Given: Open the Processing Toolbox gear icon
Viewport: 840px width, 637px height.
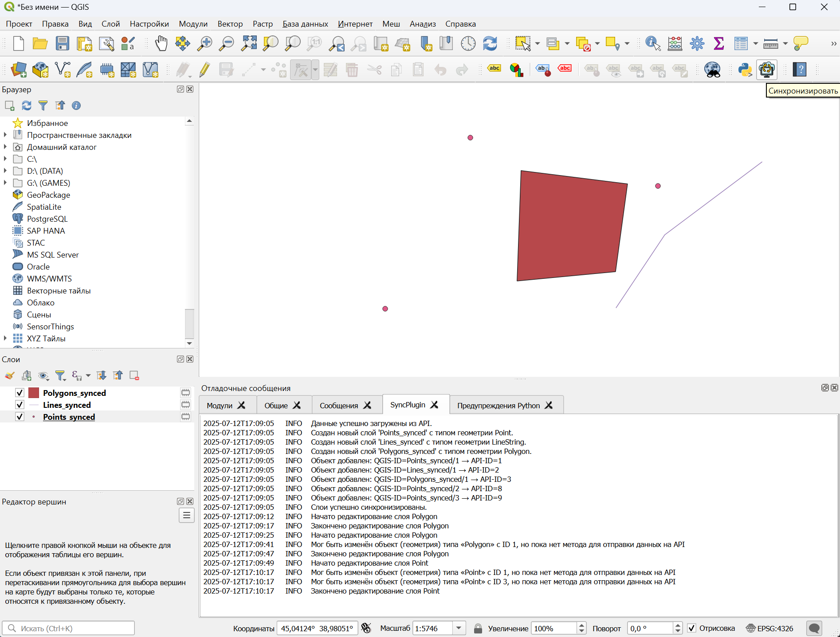Looking at the screenshot, I should (x=697, y=43).
